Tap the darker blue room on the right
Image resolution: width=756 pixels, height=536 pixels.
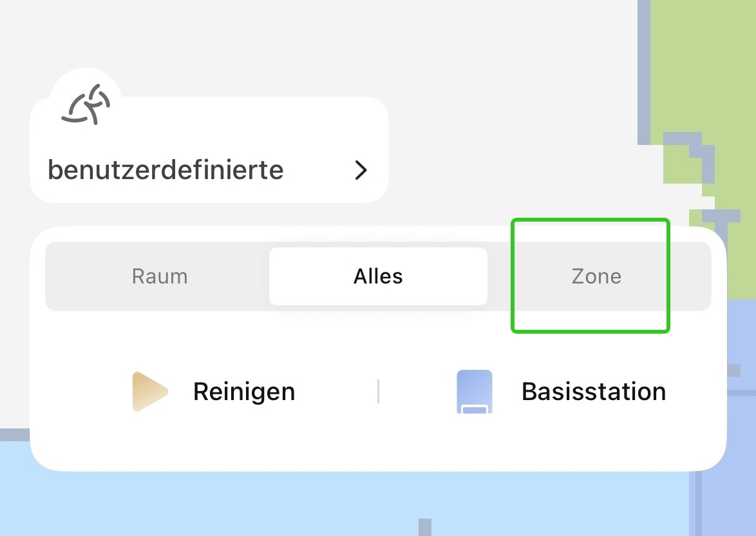(741, 322)
